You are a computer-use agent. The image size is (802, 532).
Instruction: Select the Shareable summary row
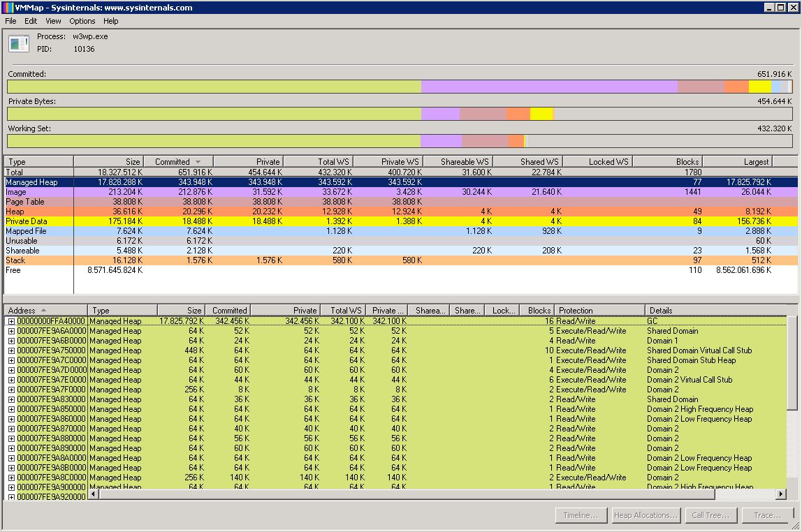(x=401, y=251)
